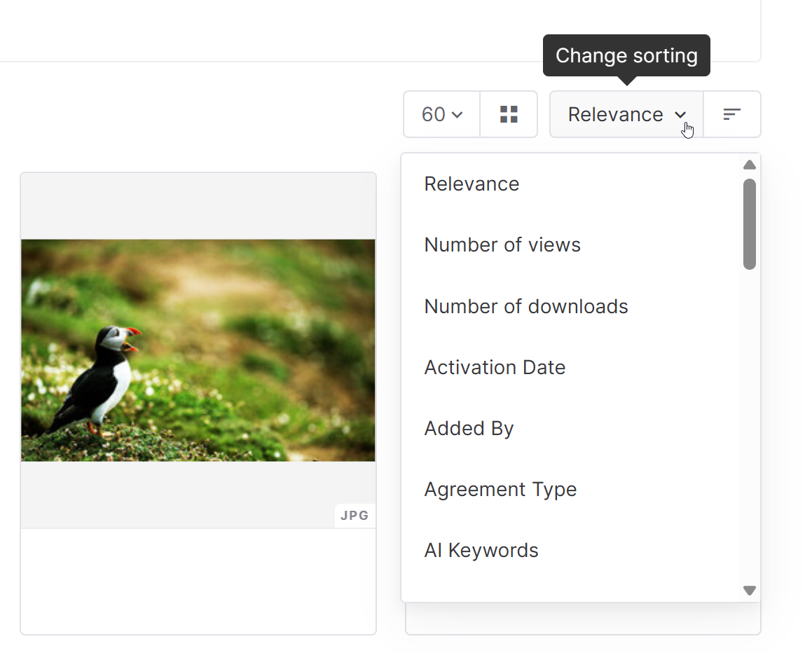This screenshot has height=653, width=812.
Task: Click the sorting list's scroll up arrow
Action: click(x=750, y=165)
